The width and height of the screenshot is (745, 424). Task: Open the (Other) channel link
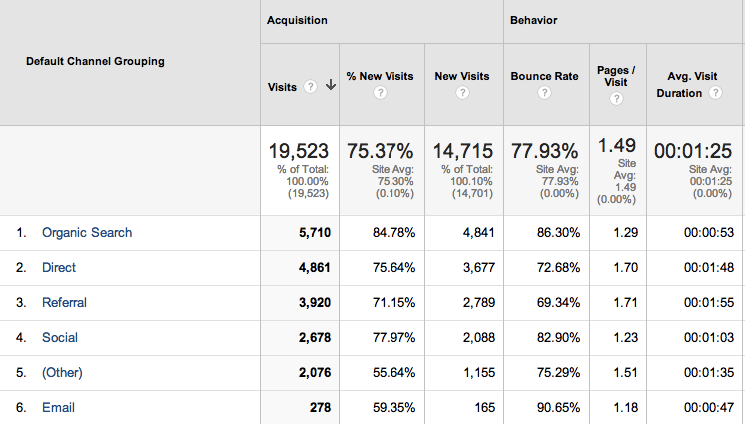[x=62, y=373]
